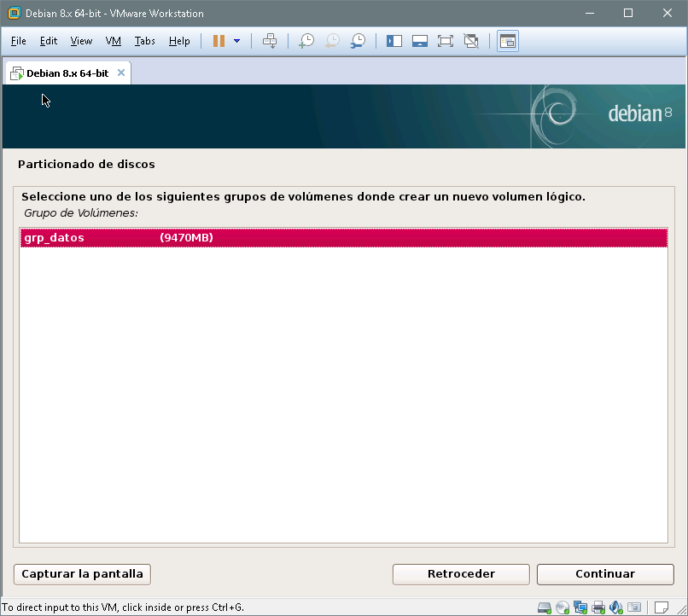688x616 pixels.
Task: Select the grp_datos volume group
Action: pyautogui.click(x=343, y=238)
